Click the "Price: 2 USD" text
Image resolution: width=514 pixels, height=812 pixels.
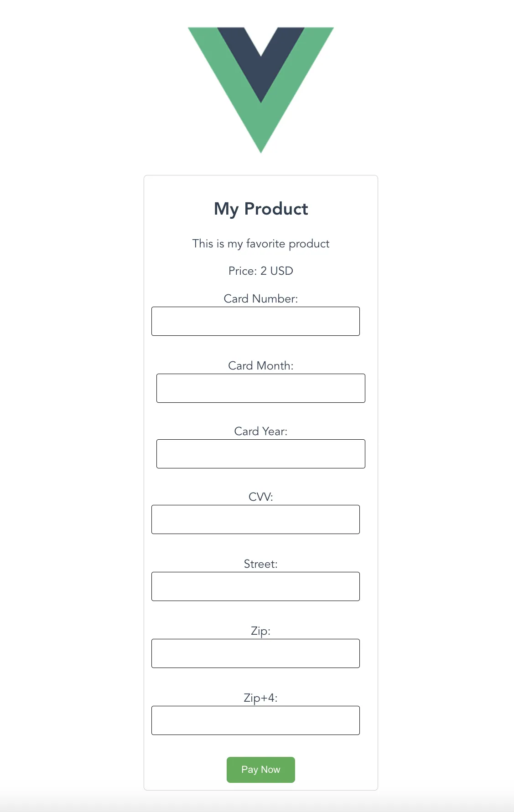click(x=261, y=271)
